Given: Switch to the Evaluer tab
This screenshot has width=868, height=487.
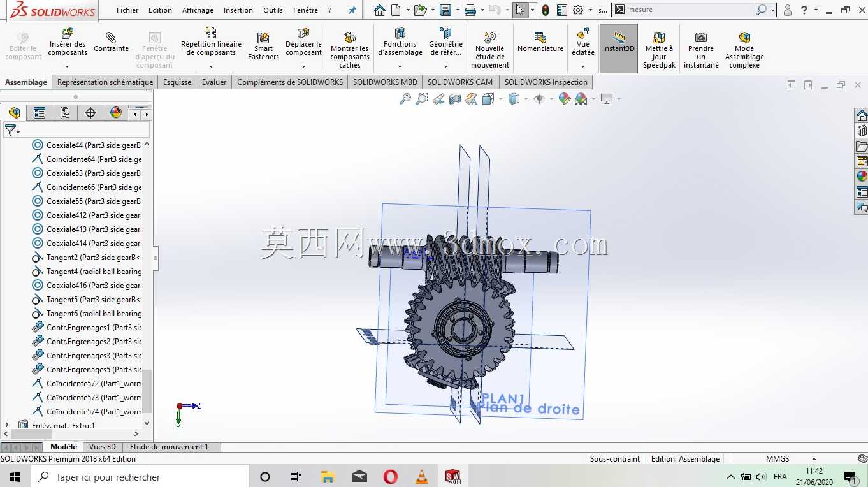Looking at the screenshot, I should coord(214,82).
